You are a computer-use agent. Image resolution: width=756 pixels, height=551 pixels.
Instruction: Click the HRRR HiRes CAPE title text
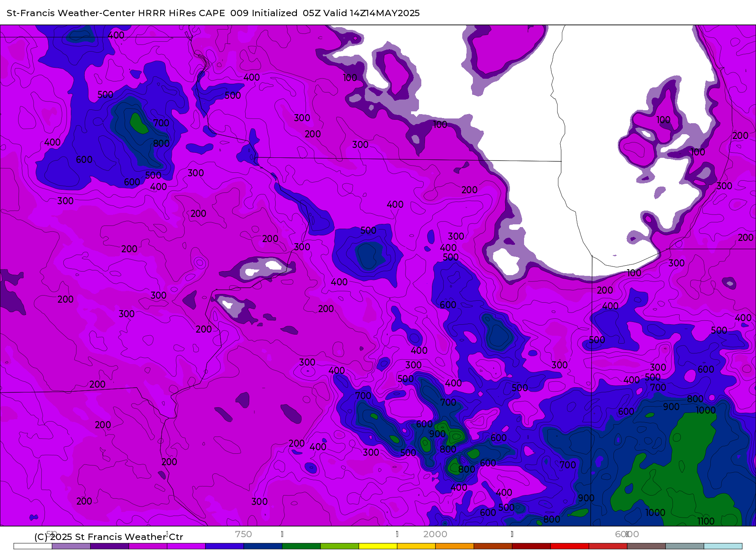tap(182, 13)
